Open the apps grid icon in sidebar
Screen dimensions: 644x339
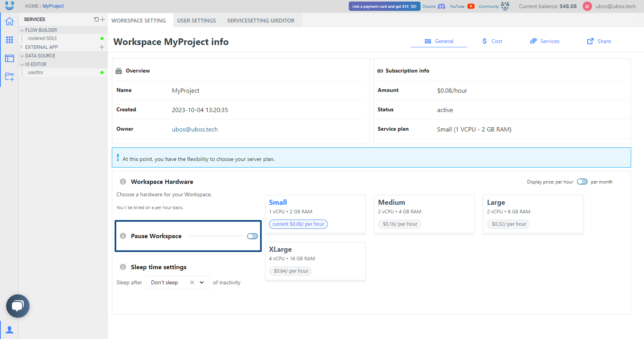[x=9, y=40]
